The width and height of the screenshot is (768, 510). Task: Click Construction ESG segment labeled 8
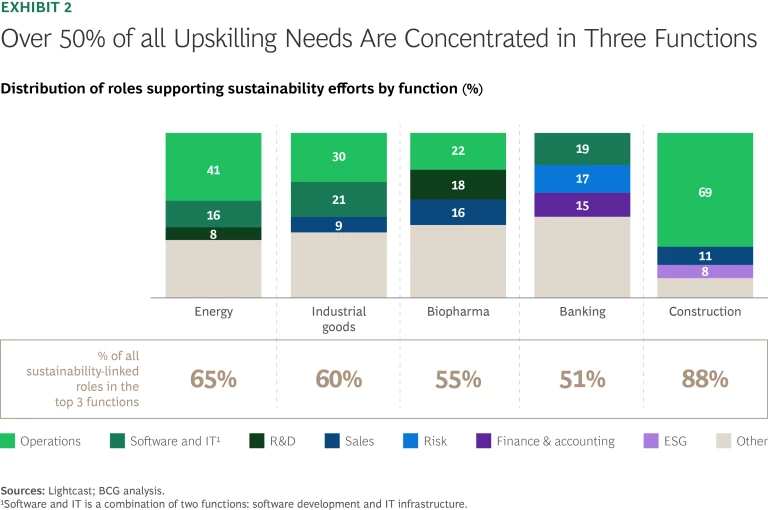click(x=704, y=271)
